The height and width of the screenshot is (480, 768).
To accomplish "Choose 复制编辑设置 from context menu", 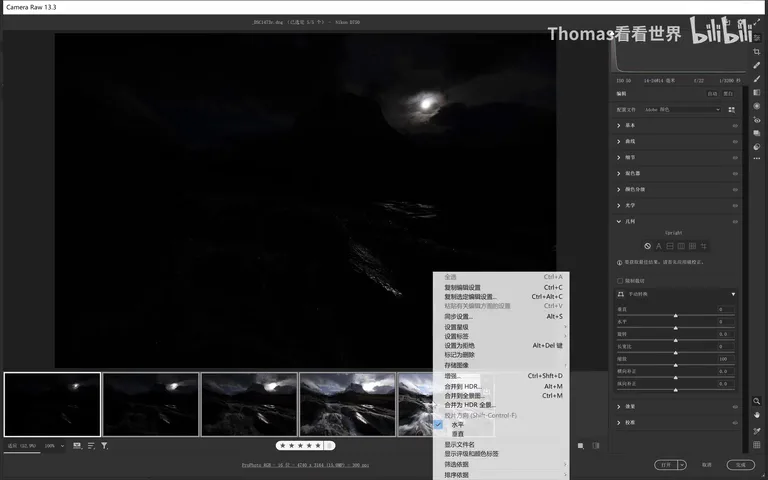I will tap(462, 288).
